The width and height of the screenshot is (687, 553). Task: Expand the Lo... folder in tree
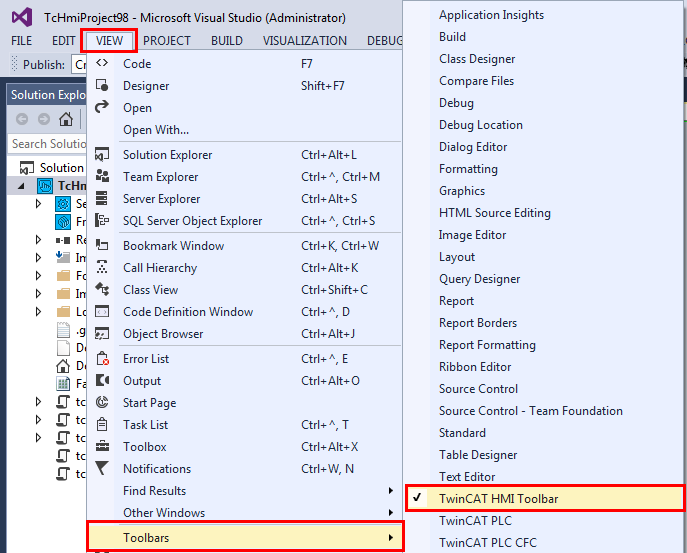(39, 312)
